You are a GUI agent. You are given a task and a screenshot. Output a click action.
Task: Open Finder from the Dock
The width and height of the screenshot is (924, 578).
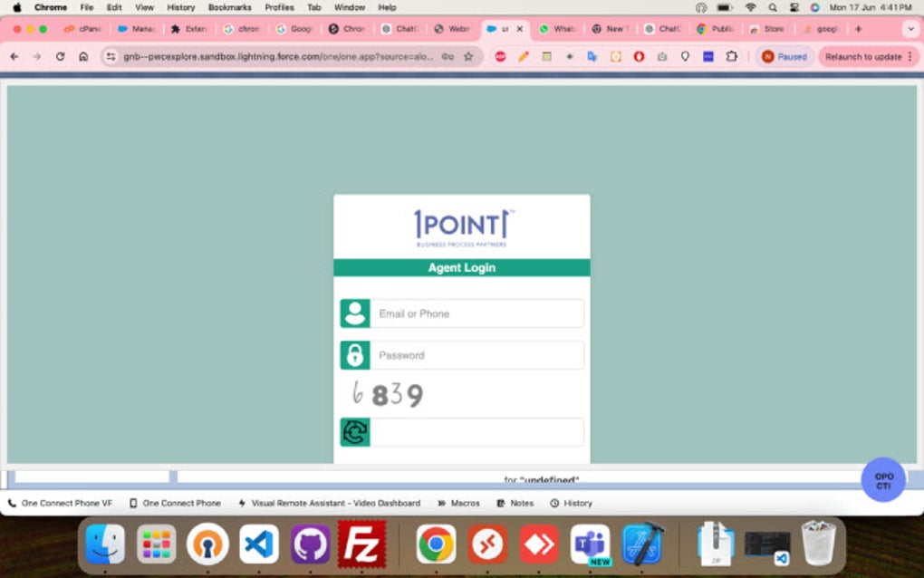coord(105,544)
